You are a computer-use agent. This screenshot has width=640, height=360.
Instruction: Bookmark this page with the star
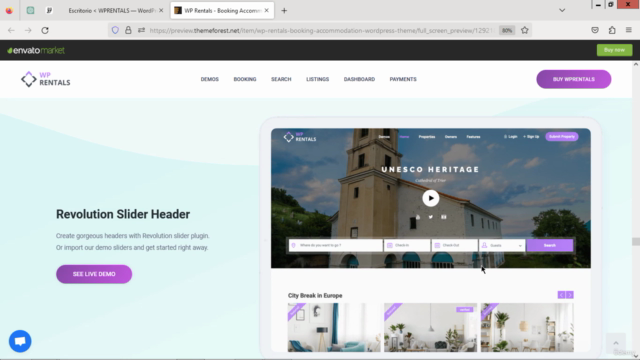[x=525, y=30]
